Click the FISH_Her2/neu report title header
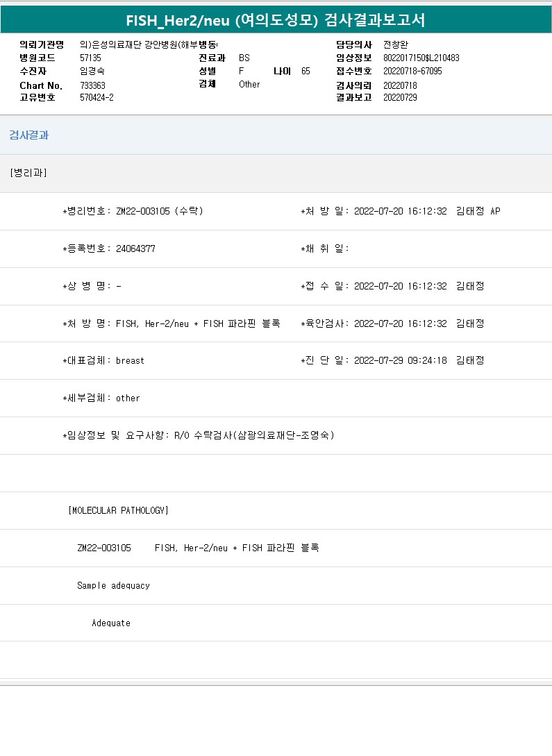Viewport: 552px width, 756px height. coord(276,20)
